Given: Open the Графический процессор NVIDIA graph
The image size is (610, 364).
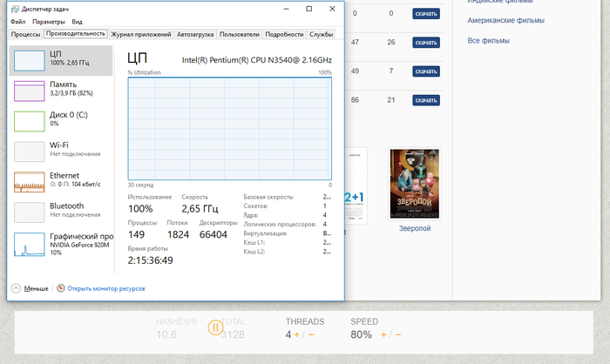Looking at the screenshot, I should (29, 244).
